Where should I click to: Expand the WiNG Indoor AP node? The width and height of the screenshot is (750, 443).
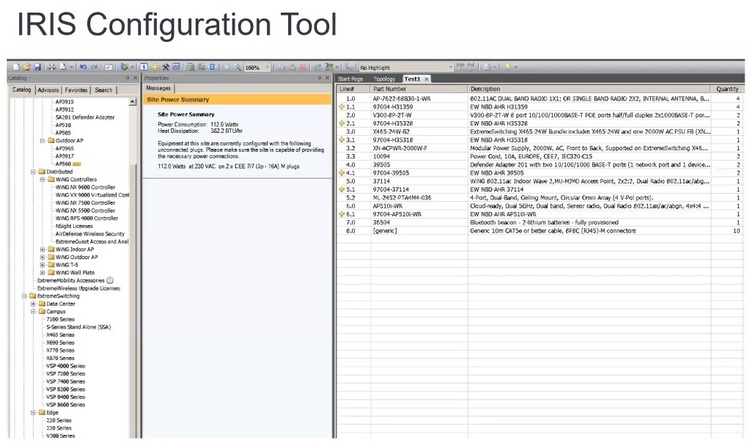tap(43, 249)
